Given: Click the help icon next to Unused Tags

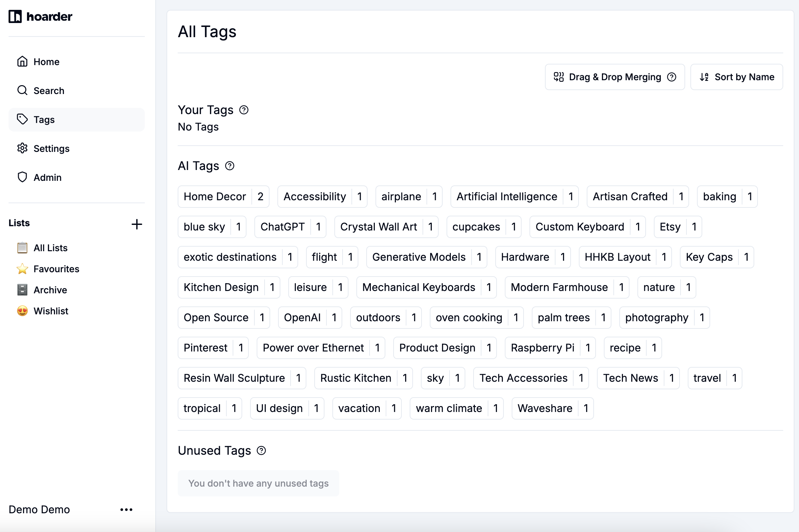Looking at the screenshot, I should 261,450.
